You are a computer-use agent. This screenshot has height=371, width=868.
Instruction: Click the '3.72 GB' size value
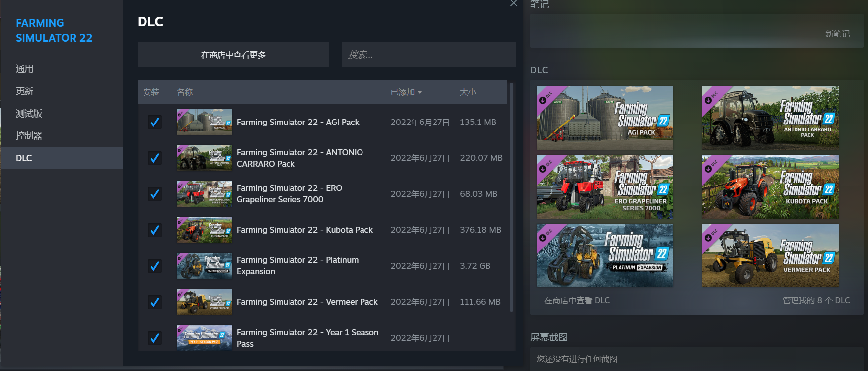point(475,266)
